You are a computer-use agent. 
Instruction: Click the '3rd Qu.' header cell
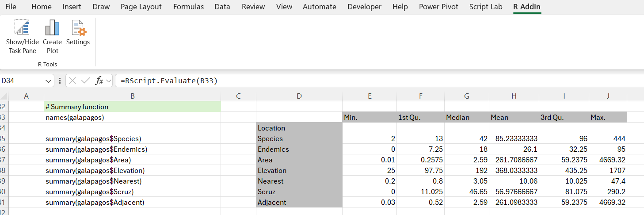(x=564, y=117)
